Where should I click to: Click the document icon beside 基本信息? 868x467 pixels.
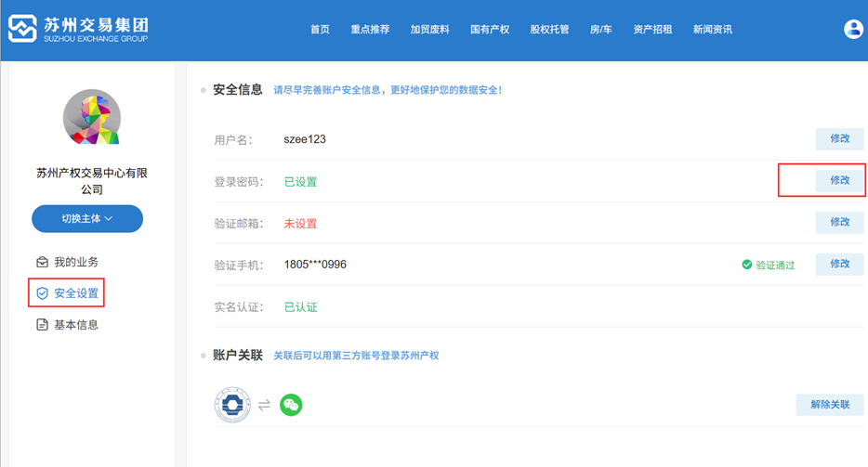(42, 325)
